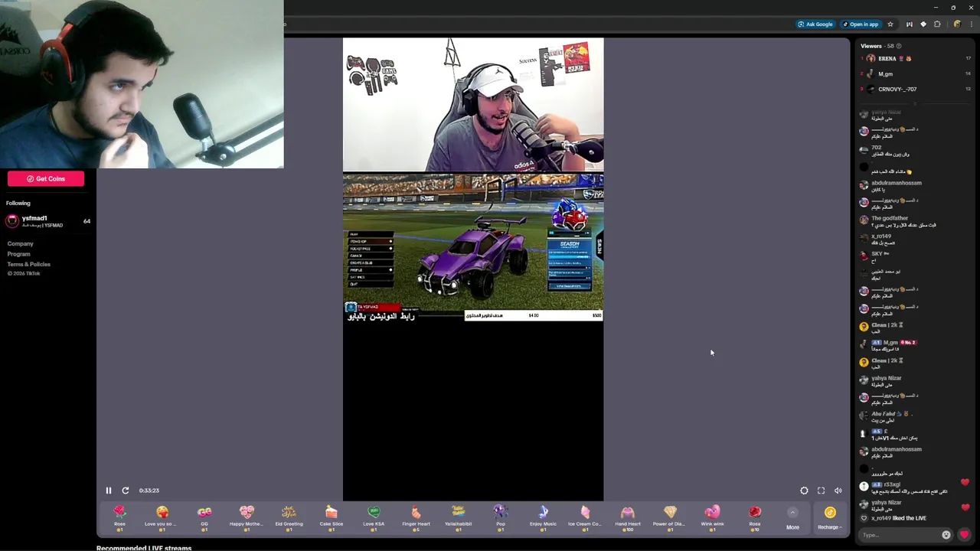Send the Love KSA gift
980x551 pixels.
point(374,517)
